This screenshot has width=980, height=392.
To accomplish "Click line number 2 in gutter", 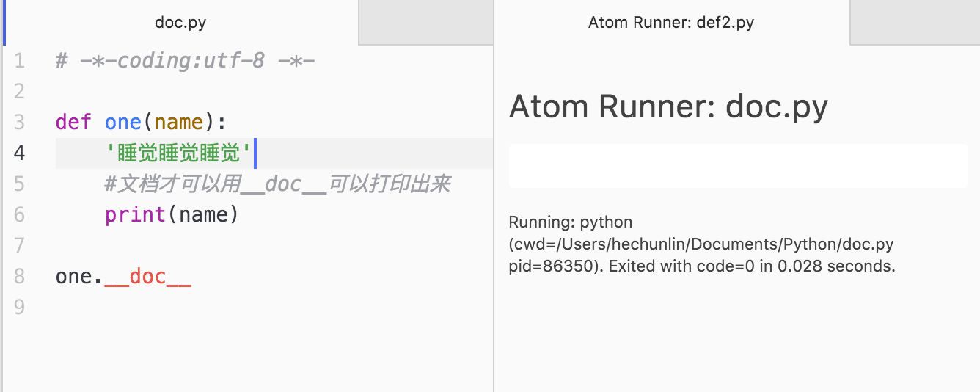I will 19,91.
